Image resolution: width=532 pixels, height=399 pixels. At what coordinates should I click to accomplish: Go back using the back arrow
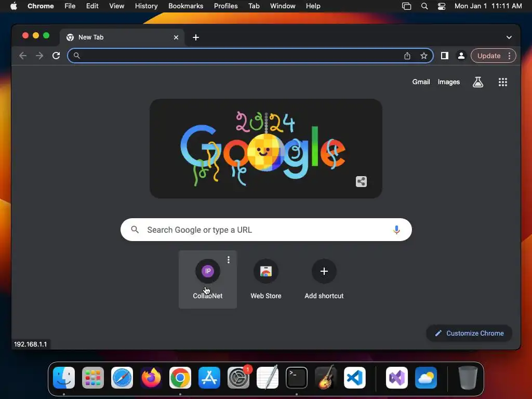click(23, 56)
